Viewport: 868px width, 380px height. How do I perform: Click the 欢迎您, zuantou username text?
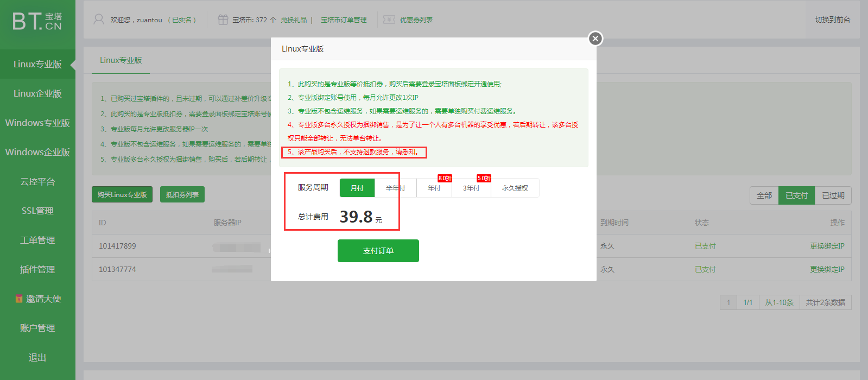pyautogui.click(x=136, y=20)
